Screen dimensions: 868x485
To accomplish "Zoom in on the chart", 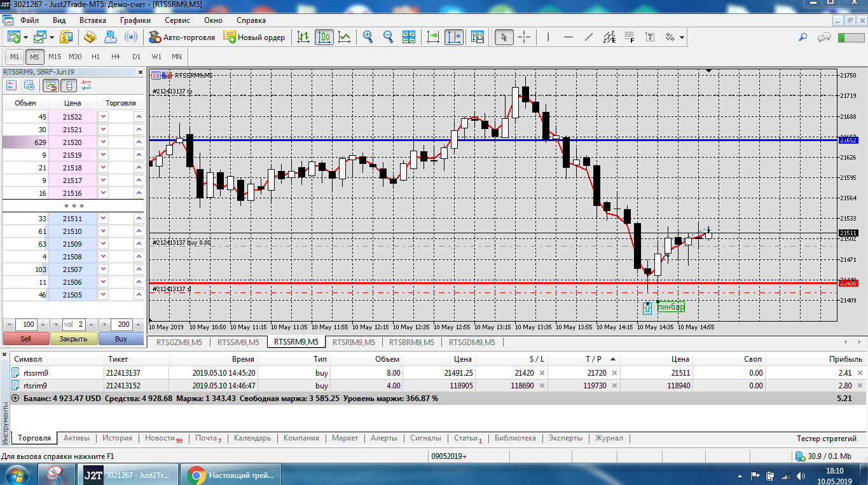I will click(368, 38).
